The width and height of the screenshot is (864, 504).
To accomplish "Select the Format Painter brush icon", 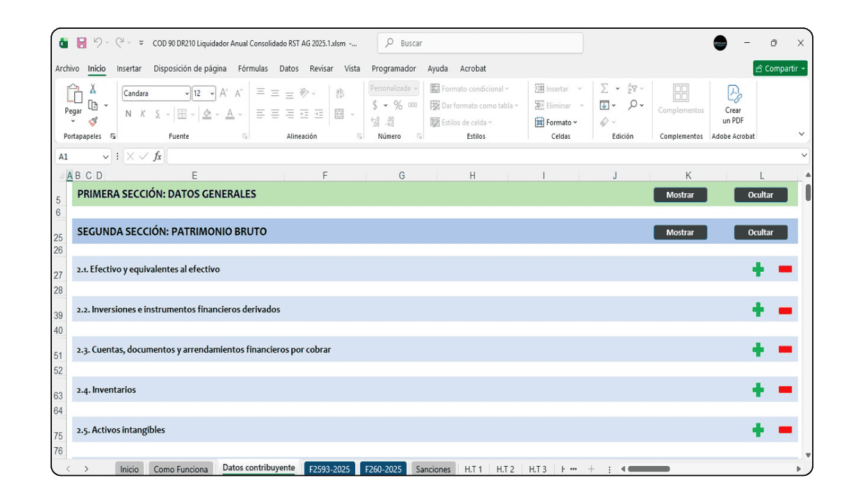I will (x=93, y=122).
